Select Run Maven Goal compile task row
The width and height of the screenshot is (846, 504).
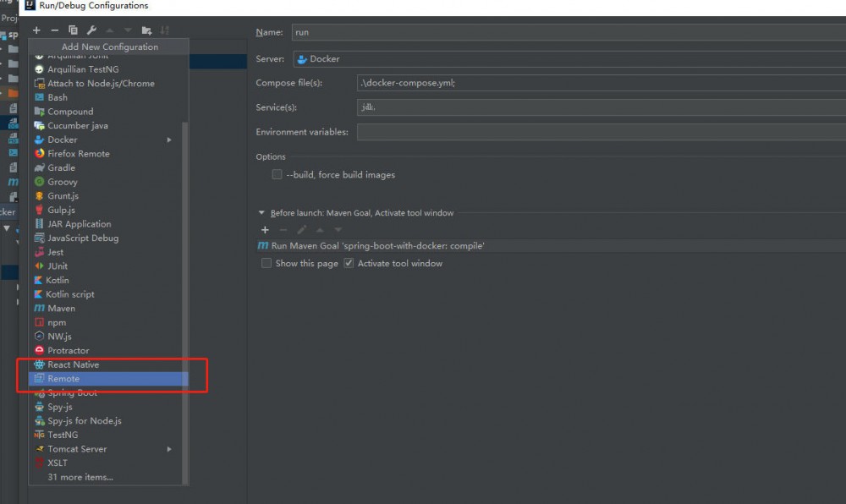click(x=551, y=246)
